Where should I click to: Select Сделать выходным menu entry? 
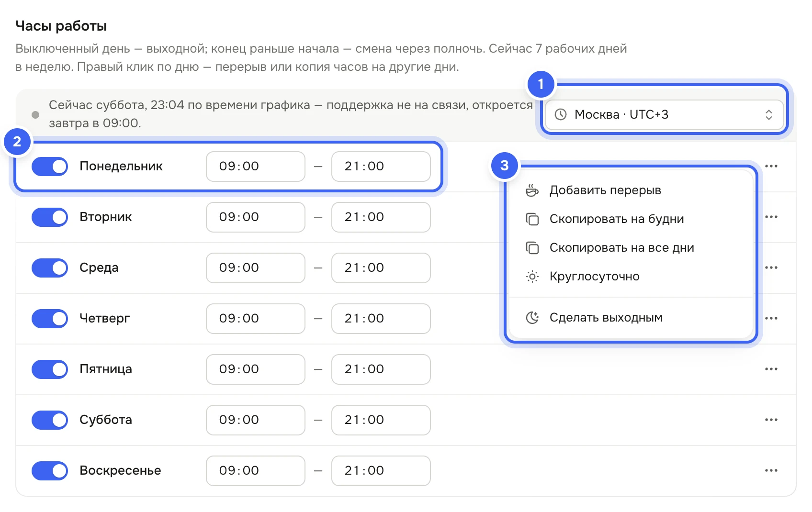(x=631, y=318)
